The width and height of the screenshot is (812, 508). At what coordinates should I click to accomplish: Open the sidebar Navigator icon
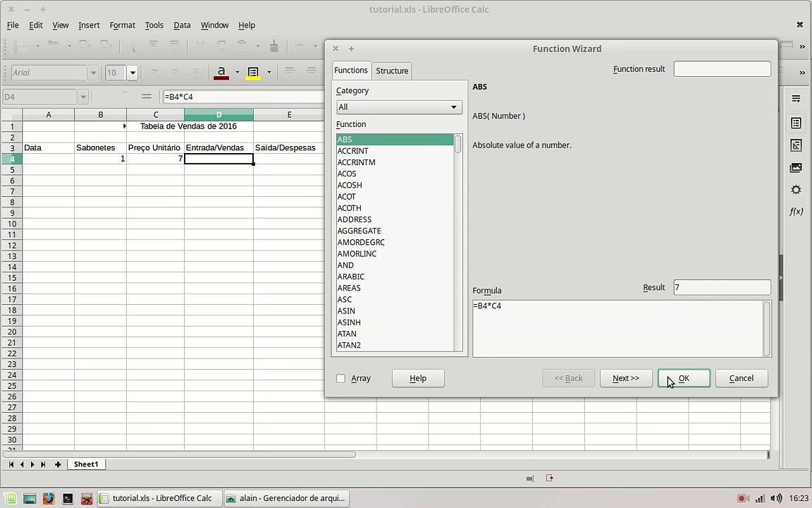(796, 190)
